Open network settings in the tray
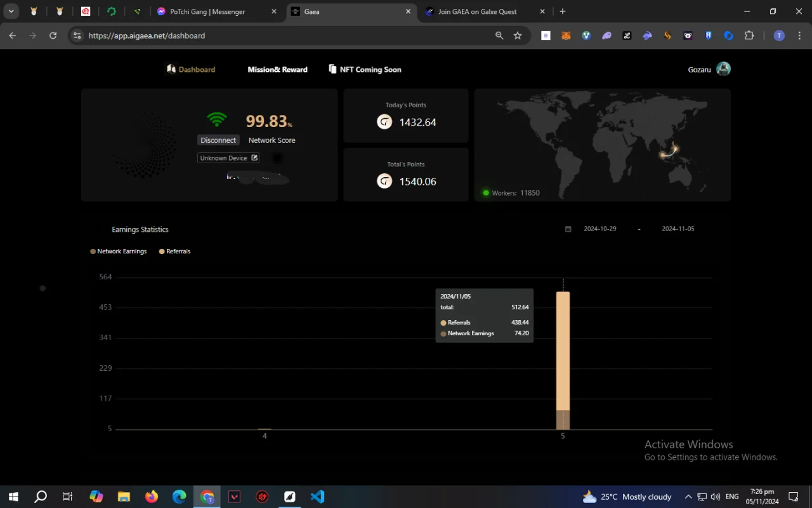Screen dimensions: 812x508 point(702,497)
